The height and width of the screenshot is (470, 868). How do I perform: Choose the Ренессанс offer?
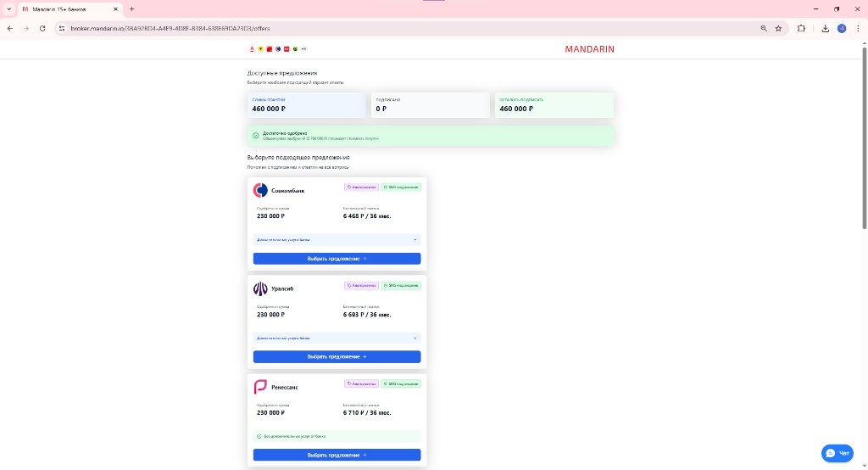(x=337, y=455)
